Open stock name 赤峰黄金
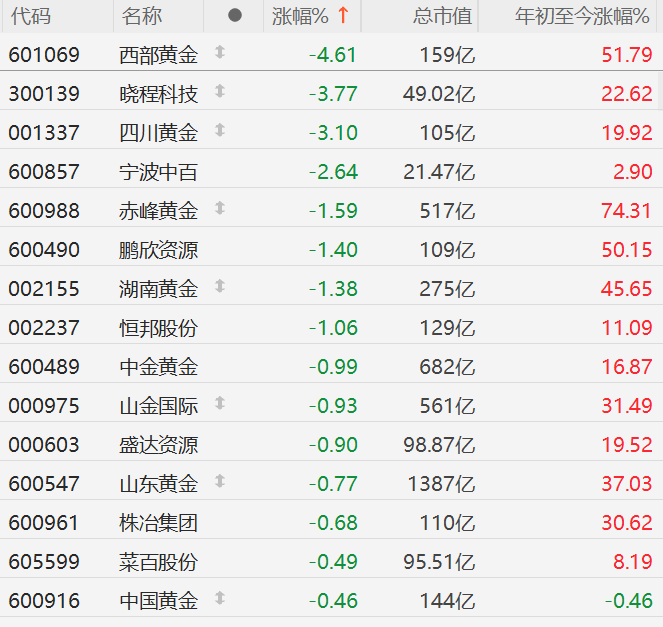Viewport: 663px width, 627px height. pos(159,211)
